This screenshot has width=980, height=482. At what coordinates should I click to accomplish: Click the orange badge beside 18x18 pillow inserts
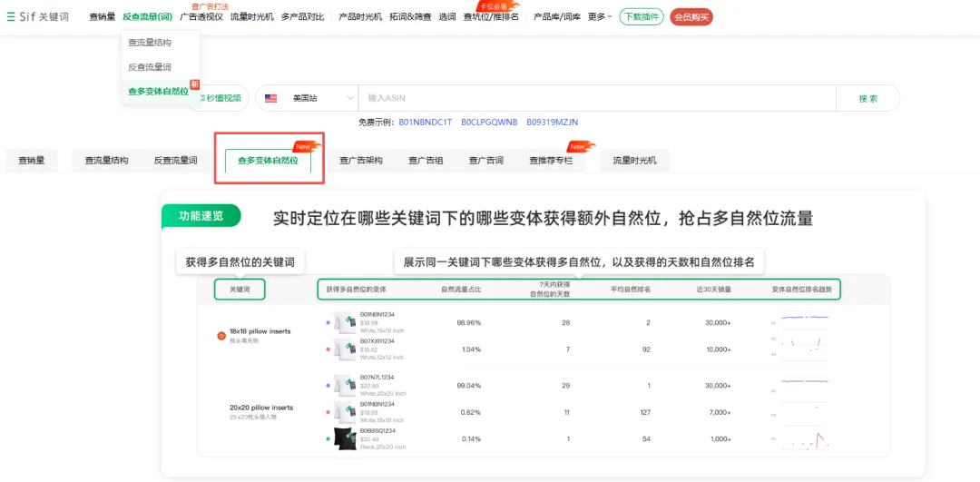[x=221, y=336]
